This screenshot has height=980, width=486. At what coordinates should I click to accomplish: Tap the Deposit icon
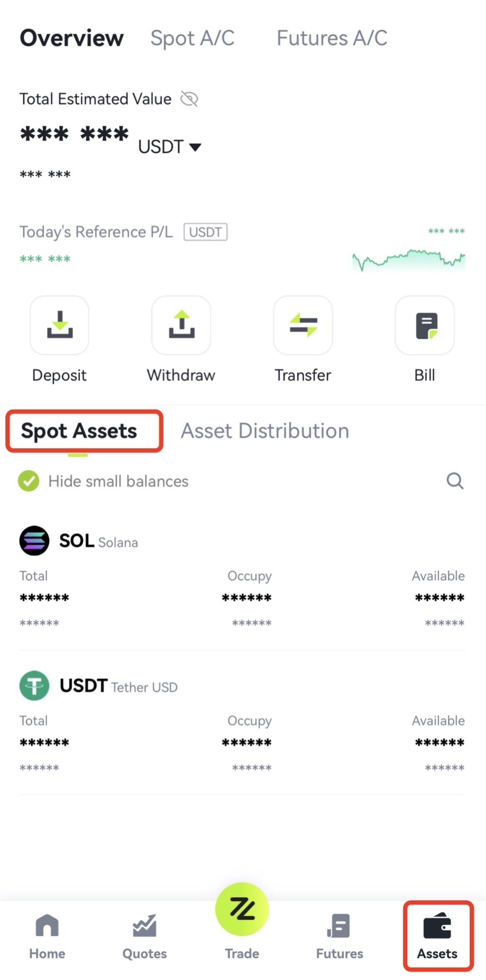click(59, 325)
